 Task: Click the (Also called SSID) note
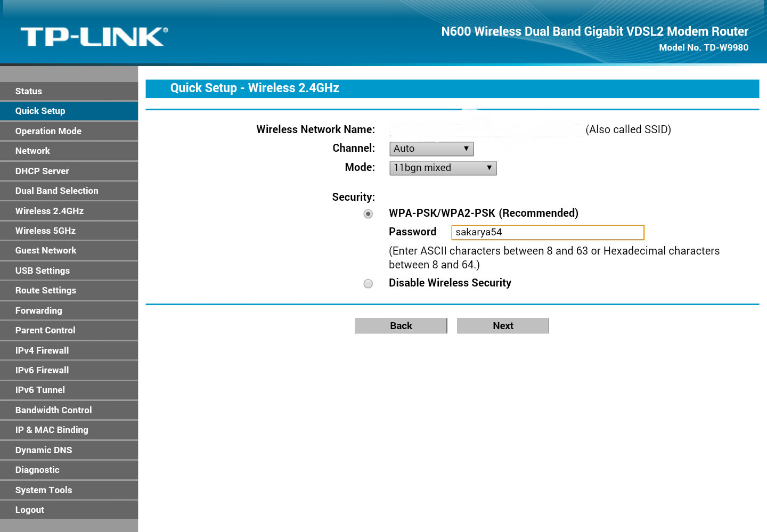pyautogui.click(x=629, y=129)
